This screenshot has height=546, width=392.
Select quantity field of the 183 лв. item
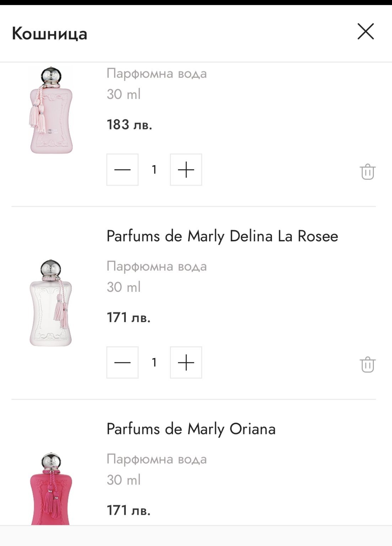(154, 170)
